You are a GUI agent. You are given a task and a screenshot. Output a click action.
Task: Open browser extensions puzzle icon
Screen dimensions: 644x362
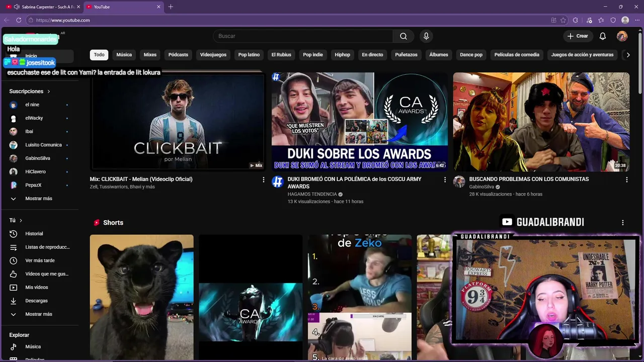575,20
